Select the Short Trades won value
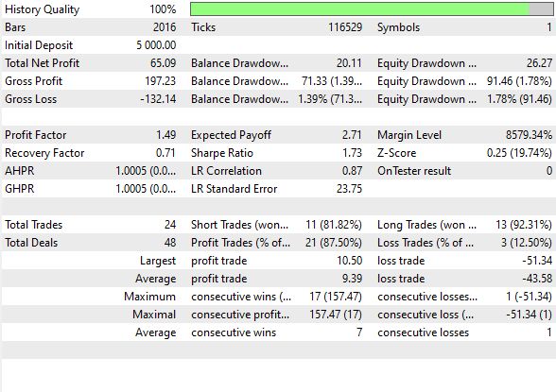The image size is (556, 392). click(334, 225)
